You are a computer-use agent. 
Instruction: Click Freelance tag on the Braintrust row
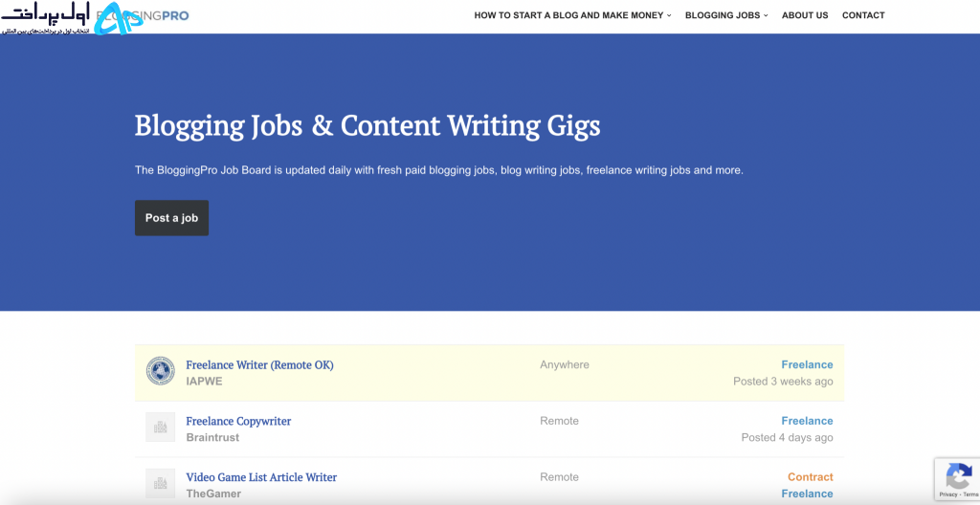click(807, 421)
